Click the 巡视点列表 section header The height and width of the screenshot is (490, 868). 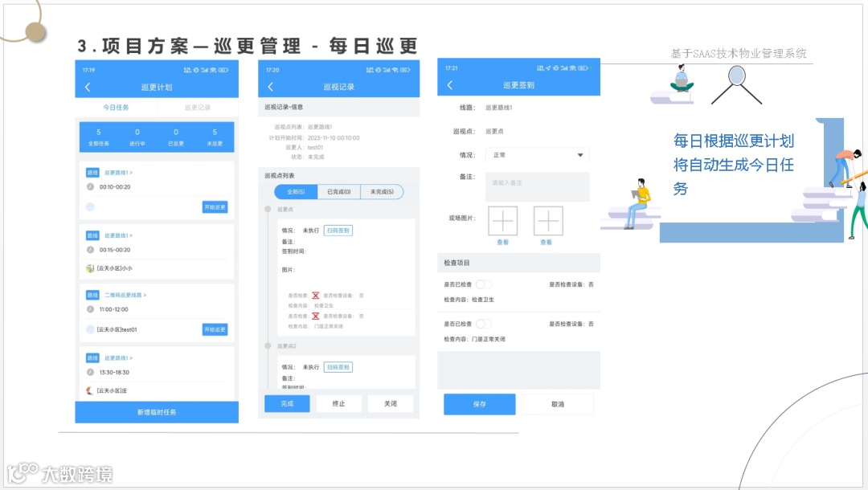(280, 175)
